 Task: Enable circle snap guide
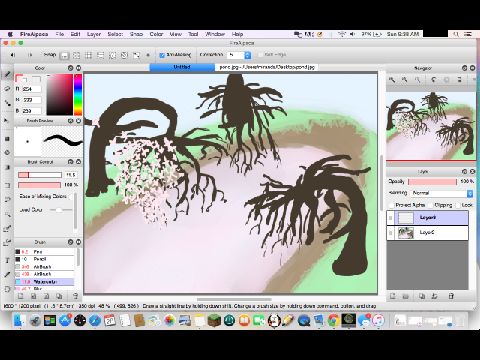pyautogui.click(x=124, y=55)
